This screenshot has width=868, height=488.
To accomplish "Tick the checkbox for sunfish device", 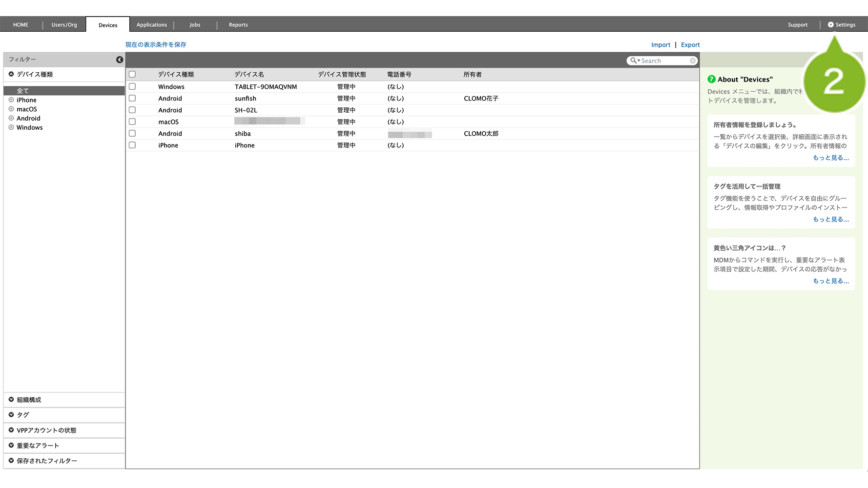I will click(132, 98).
